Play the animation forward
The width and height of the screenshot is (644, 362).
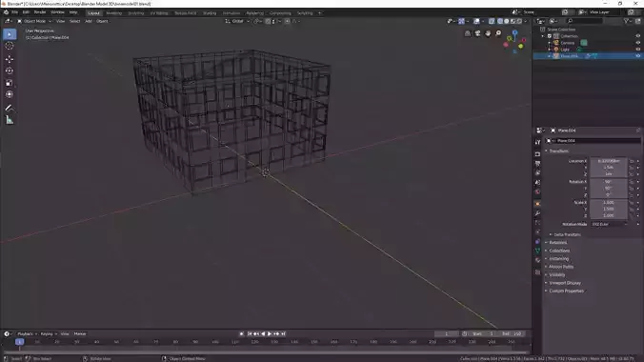click(270, 334)
